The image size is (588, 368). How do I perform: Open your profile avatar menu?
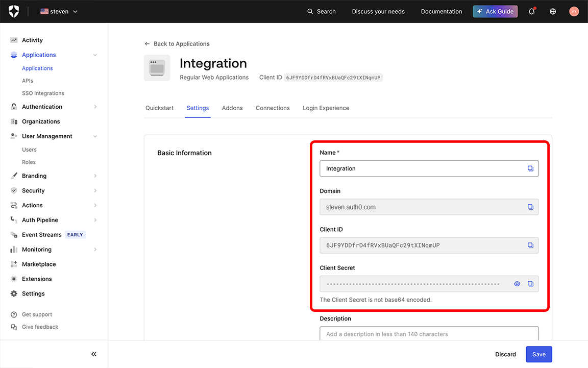574,11
